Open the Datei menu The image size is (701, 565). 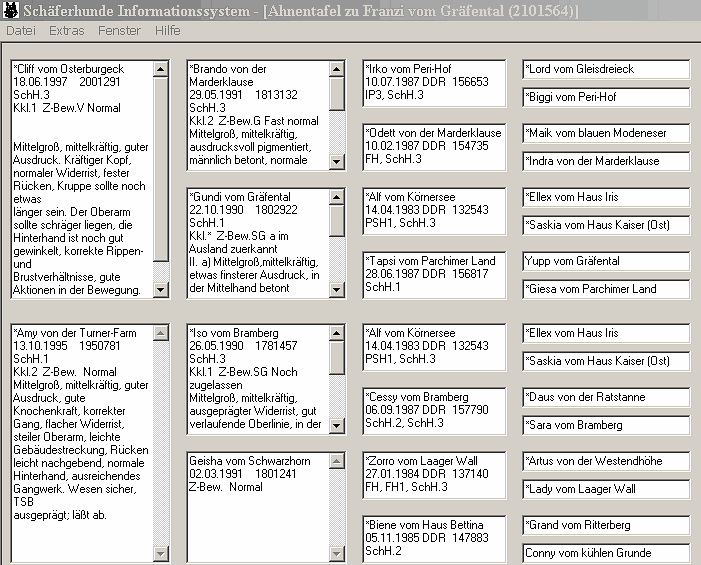click(x=20, y=31)
